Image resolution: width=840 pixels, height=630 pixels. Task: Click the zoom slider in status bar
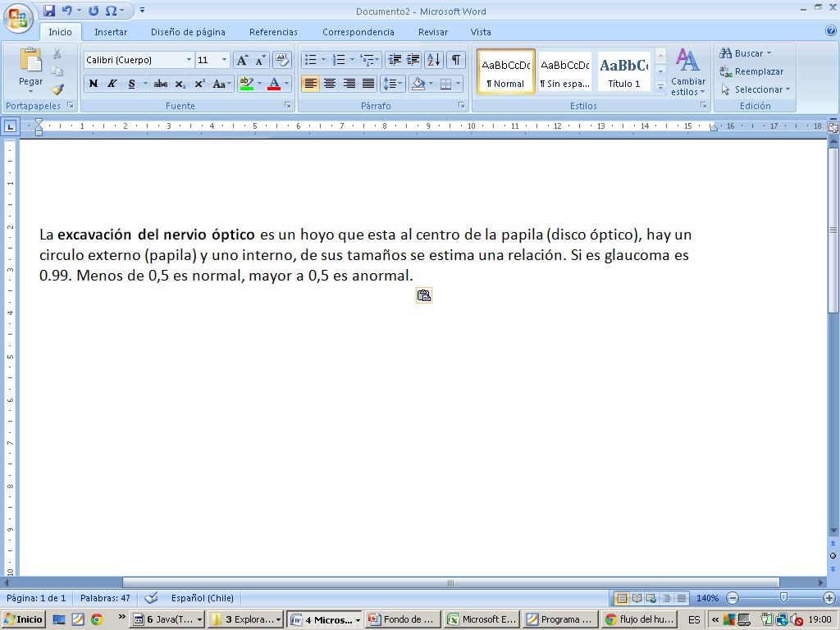(x=783, y=599)
